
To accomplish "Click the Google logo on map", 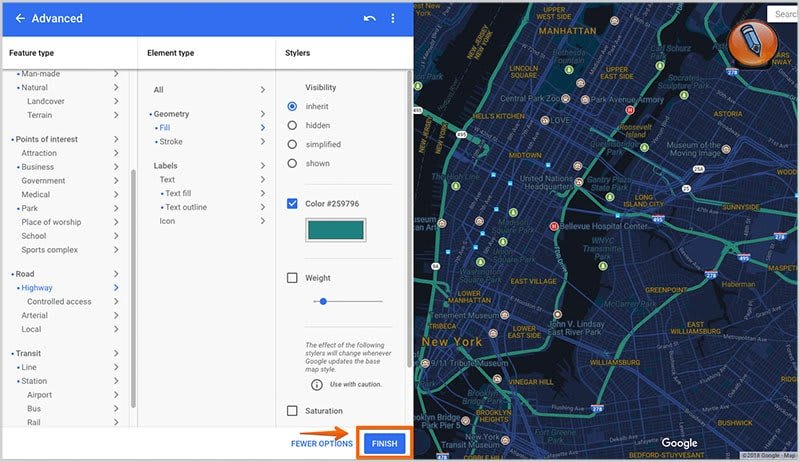I will [679, 443].
